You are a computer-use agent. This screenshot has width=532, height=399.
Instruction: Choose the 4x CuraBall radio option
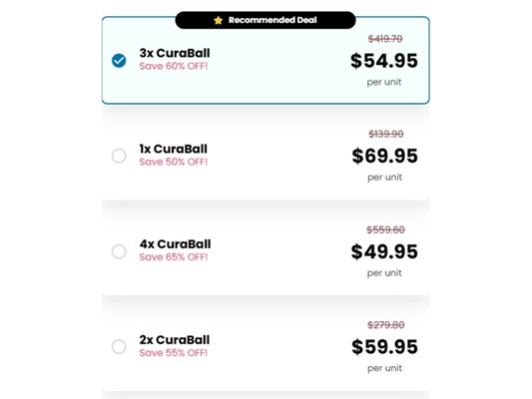point(119,251)
